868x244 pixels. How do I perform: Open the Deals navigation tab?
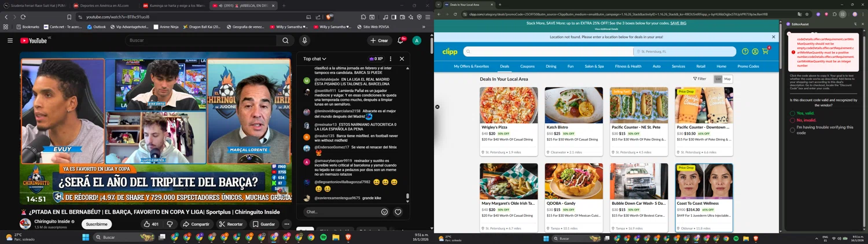click(x=505, y=66)
